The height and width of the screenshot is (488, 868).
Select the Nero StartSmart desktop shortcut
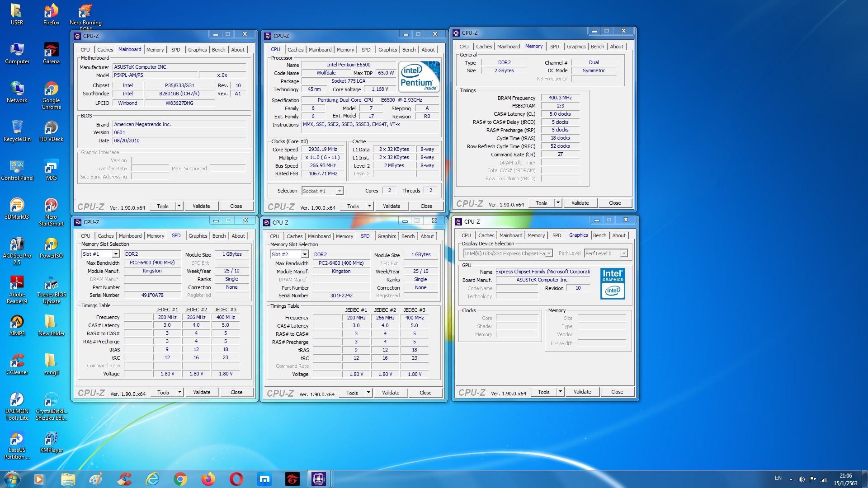[51, 212]
